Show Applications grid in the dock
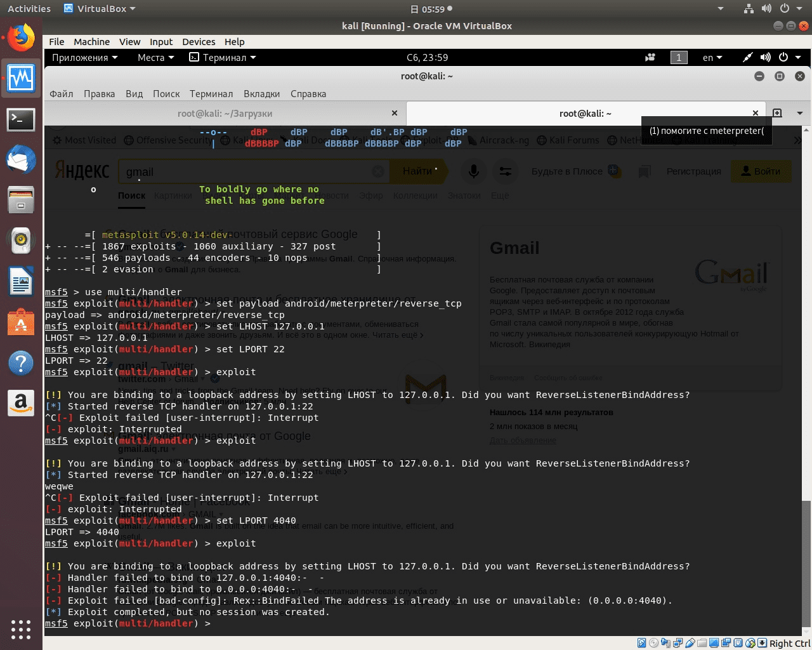812x650 pixels. click(21, 629)
